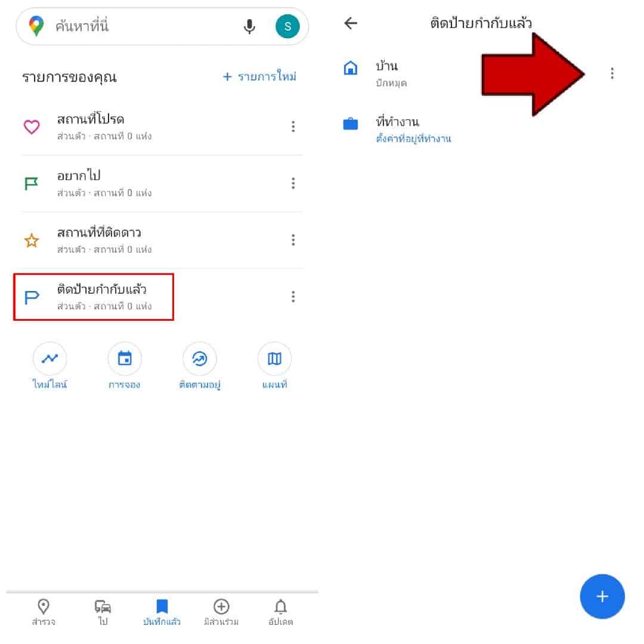Open more options for สถานที่ที่ติดดาว list
This screenshot has width=644, height=644.
pyautogui.click(x=293, y=240)
